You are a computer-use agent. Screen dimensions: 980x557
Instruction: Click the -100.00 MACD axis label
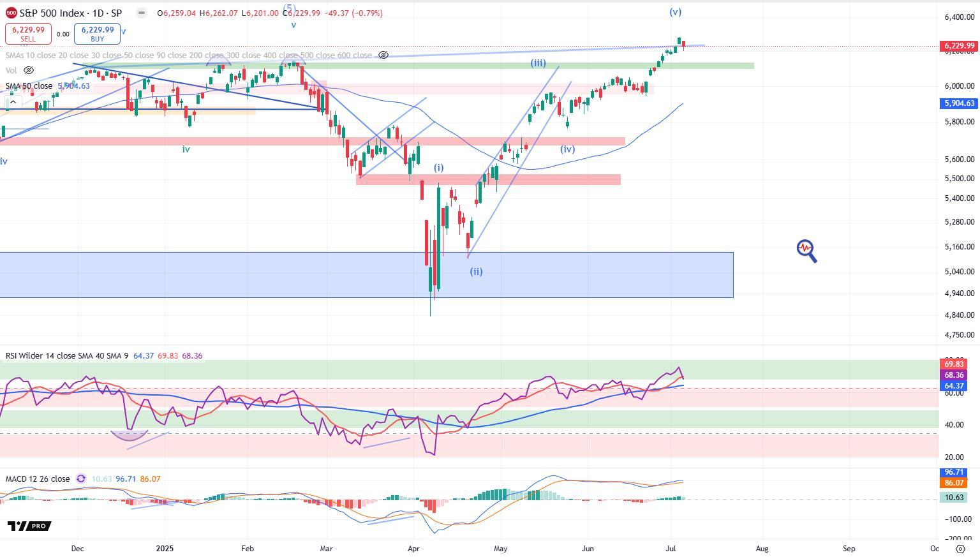tap(959, 519)
